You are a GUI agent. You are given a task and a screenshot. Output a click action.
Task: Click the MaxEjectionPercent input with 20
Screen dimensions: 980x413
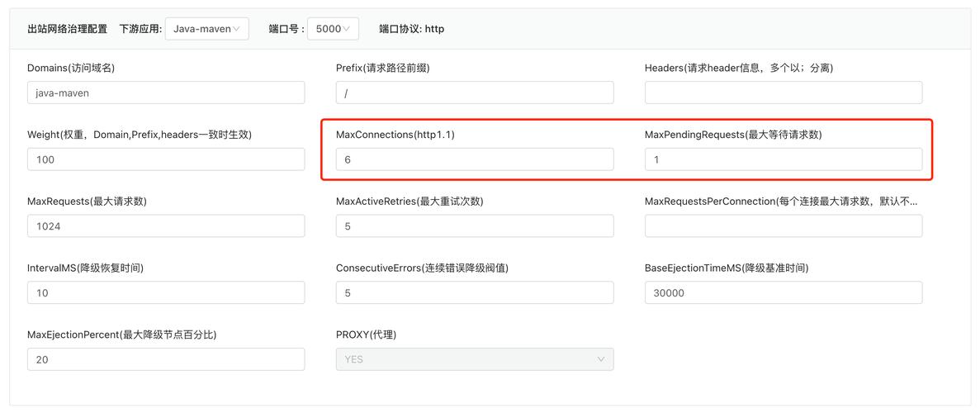[166, 359]
